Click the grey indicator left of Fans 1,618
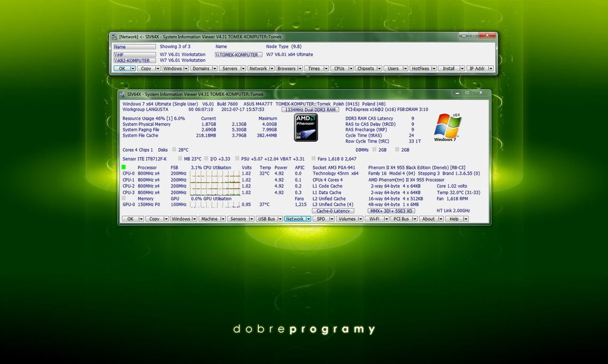 (313, 159)
